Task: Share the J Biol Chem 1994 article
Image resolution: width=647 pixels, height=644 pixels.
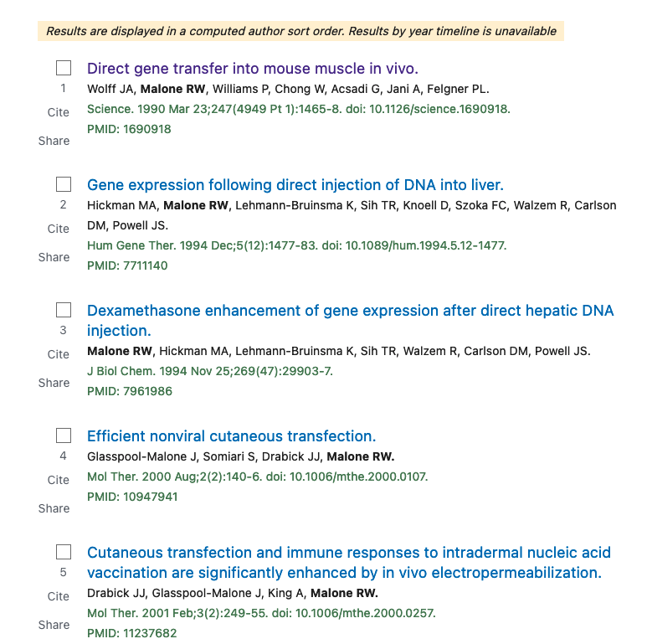Action: (x=54, y=383)
